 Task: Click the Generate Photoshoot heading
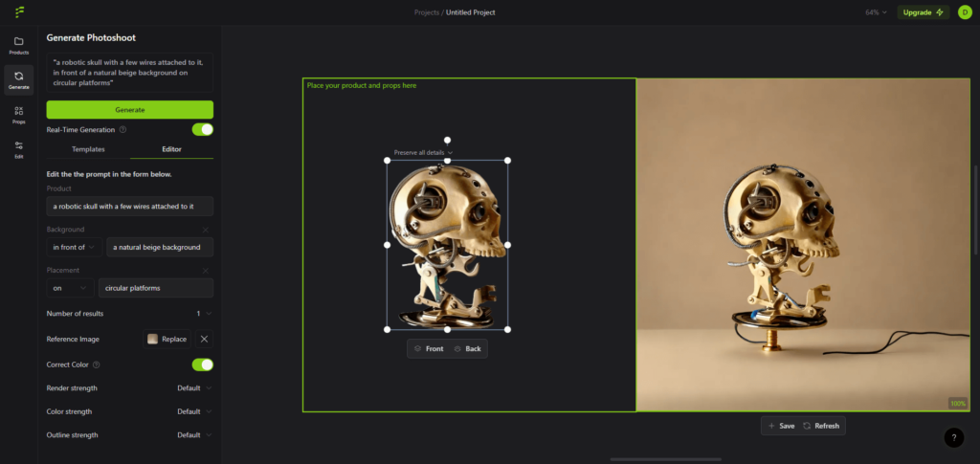tap(91, 37)
